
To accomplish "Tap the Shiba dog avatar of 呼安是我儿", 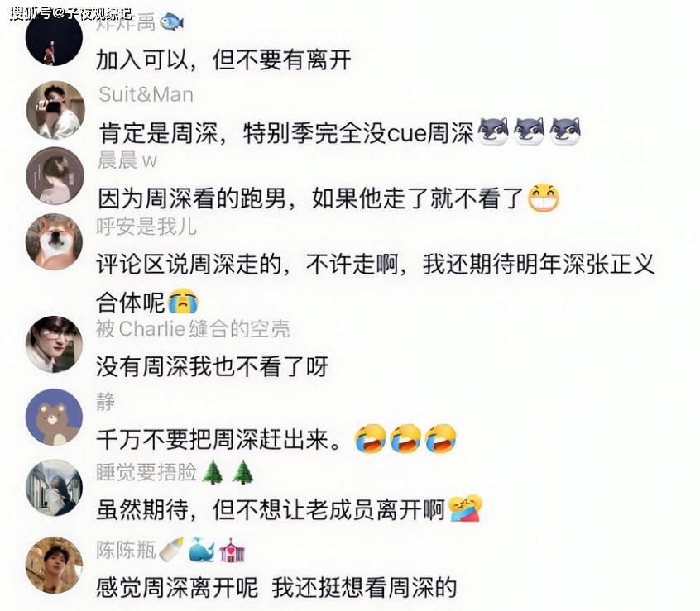I will point(55,241).
